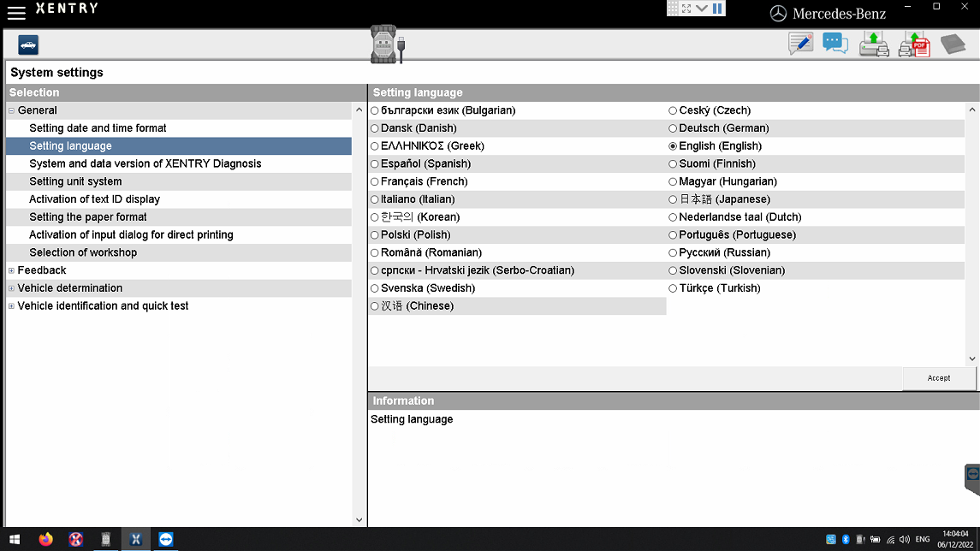Screen dimensions: 980x551
Task: Open TeamViewer from the taskbar
Action: [165, 539]
